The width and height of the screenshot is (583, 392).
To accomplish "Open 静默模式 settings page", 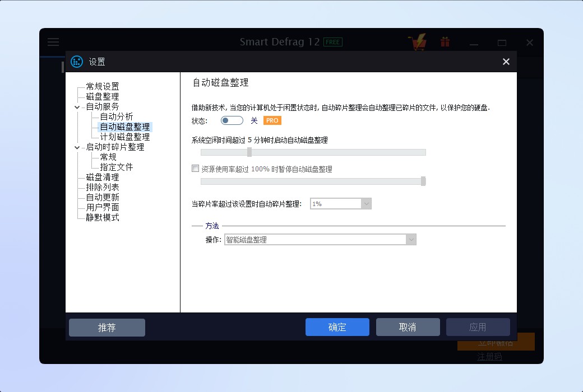I will click(103, 217).
